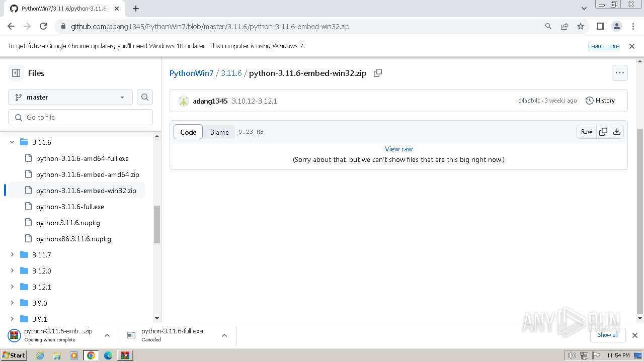Open Internet Explorer from taskbar
644x362 pixels.
click(x=40, y=355)
